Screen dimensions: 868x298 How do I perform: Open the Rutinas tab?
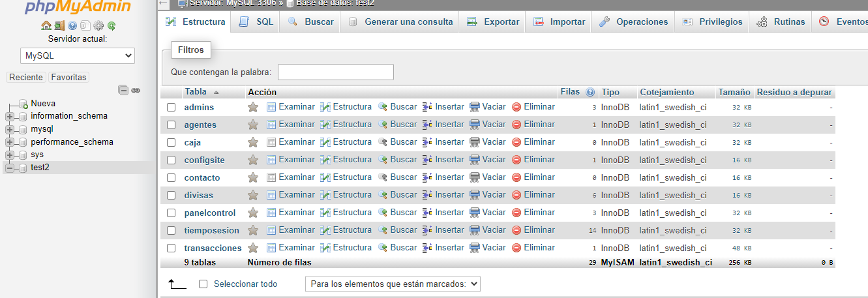point(781,22)
